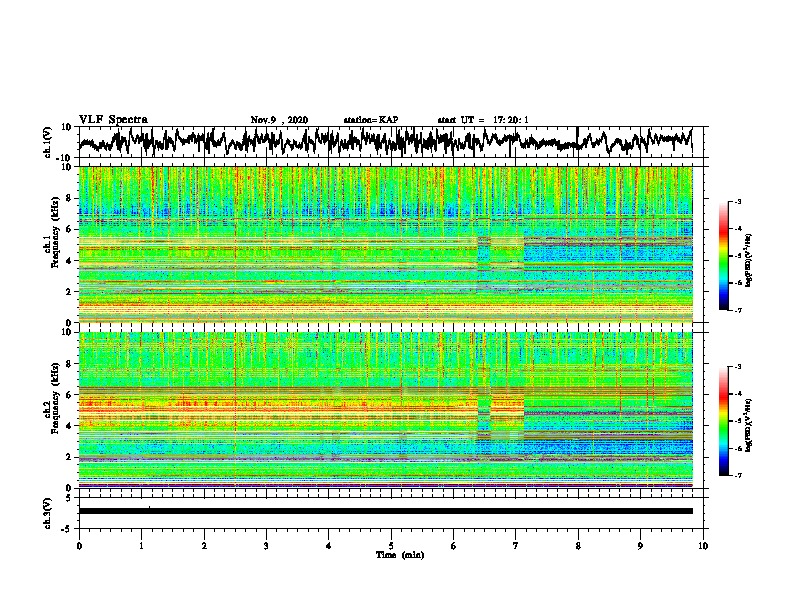The image size is (792, 612).
Task: Click the ch.2 color scale bar
Action: click(x=723, y=421)
